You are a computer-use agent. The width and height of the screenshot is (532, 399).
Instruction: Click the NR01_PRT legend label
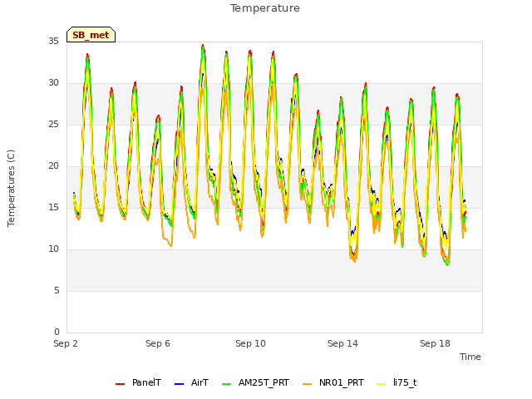click(342, 382)
